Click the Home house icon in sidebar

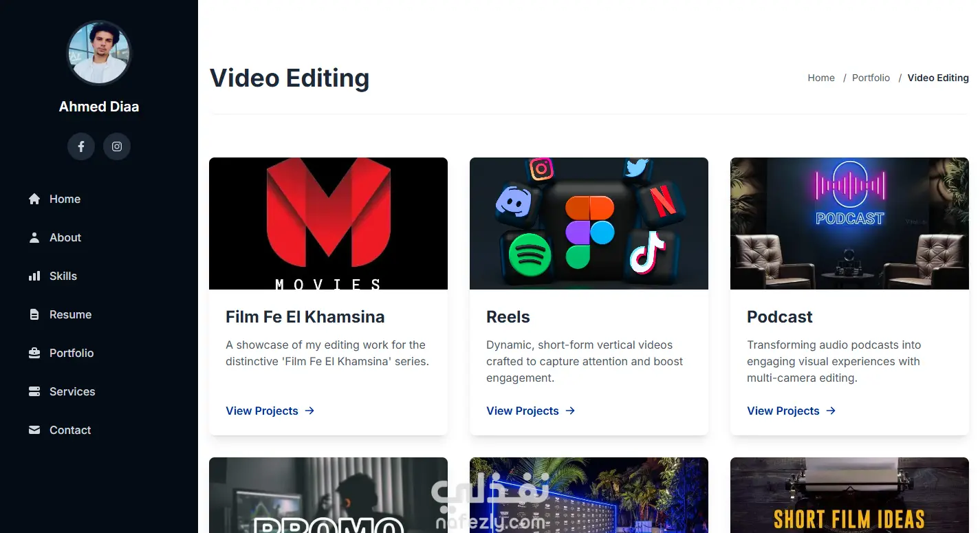(x=34, y=199)
